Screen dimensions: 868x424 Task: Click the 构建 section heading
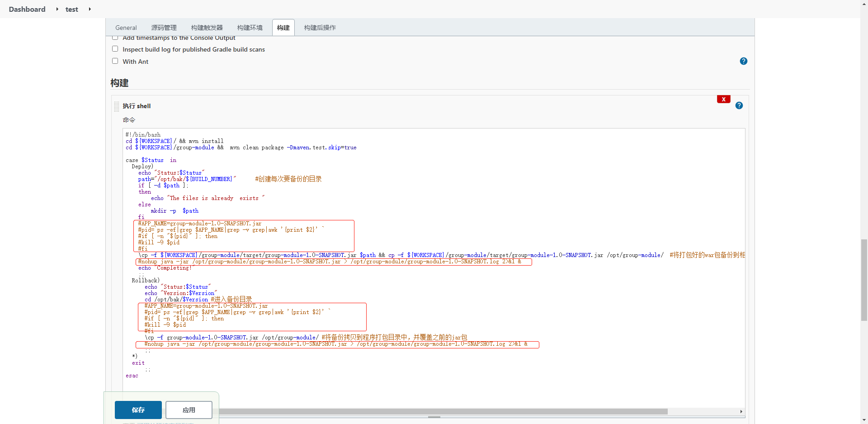[119, 83]
